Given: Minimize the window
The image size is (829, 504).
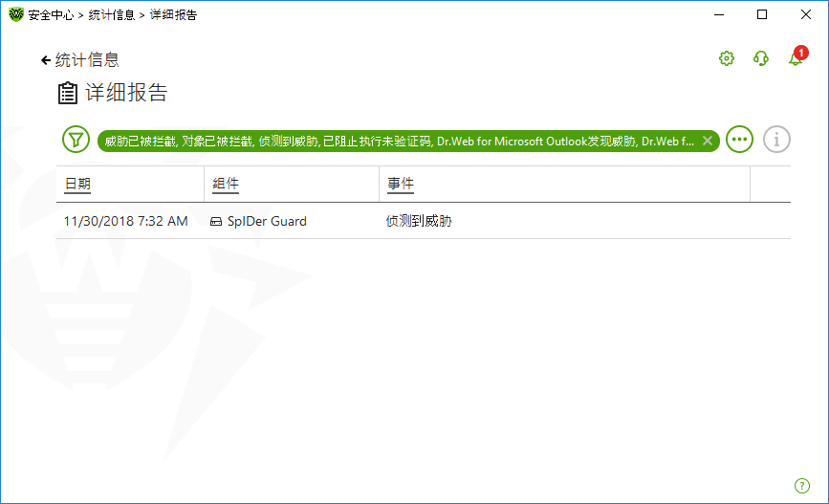Looking at the screenshot, I should tap(718, 14).
